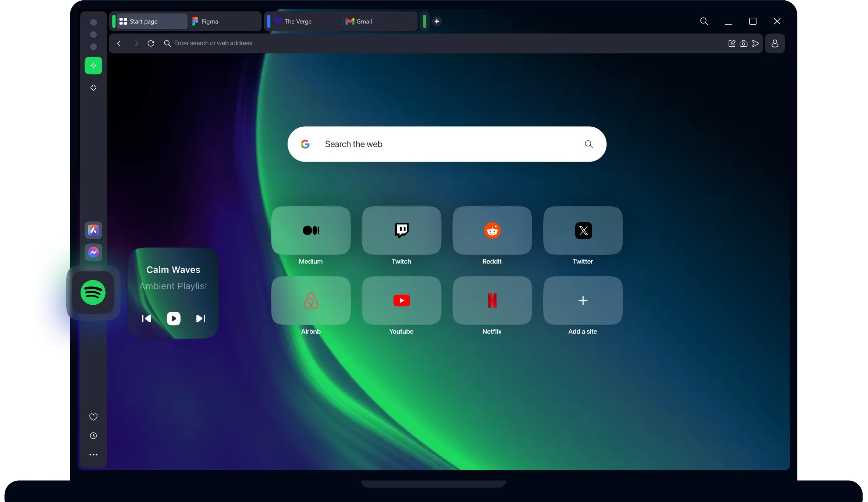Reload the page
The image size is (868, 502).
[x=151, y=43]
